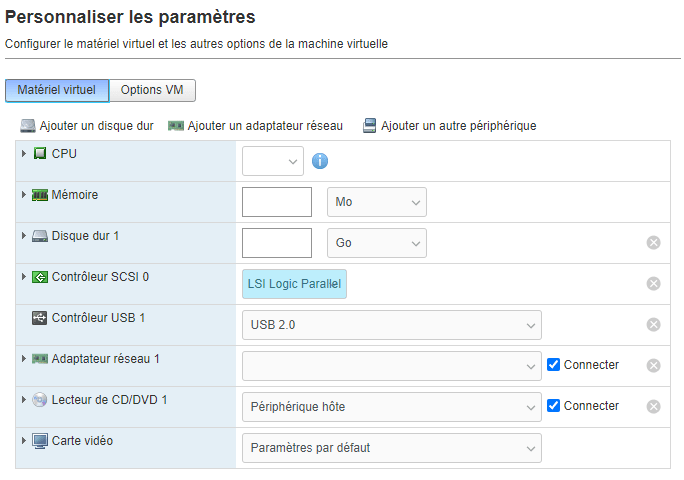Expand the Mémoire row

[x=24, y=195]
